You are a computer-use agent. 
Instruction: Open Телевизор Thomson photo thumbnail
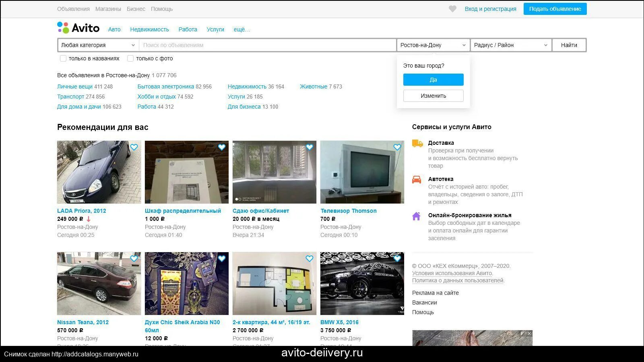pyautogui.click(x=362, y=172)
